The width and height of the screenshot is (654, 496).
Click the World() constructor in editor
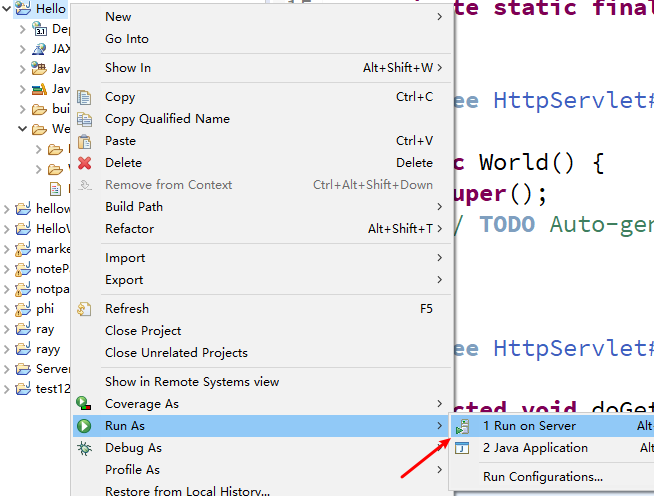(x=527, y=163)
